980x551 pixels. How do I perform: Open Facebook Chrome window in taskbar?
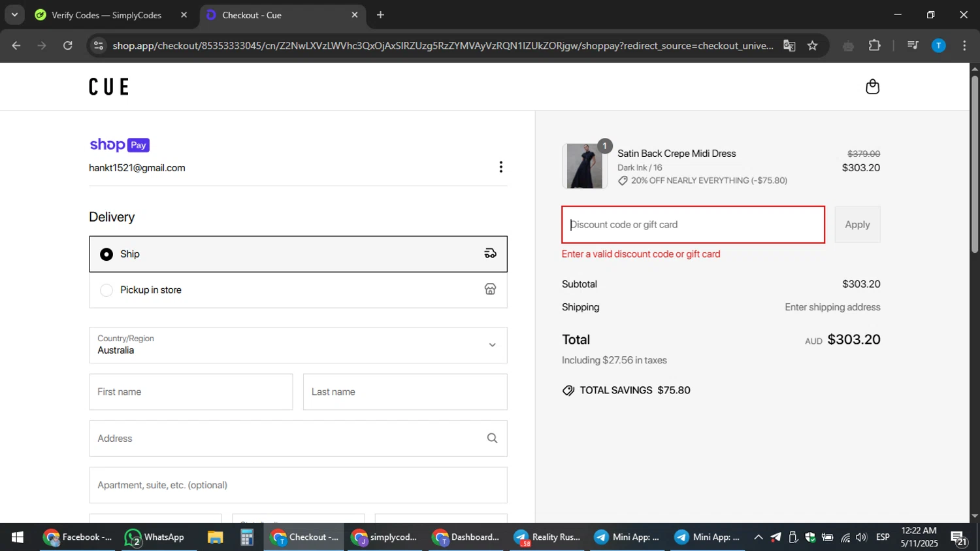tap(78, 537)
